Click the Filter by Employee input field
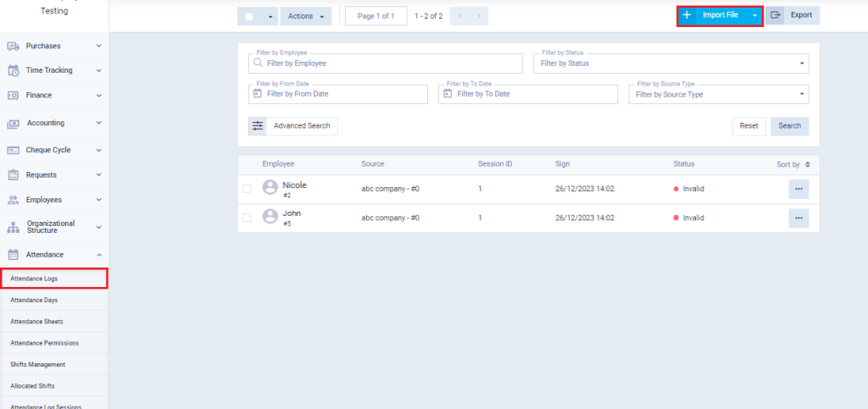868x409 pixels. (386, 64)
